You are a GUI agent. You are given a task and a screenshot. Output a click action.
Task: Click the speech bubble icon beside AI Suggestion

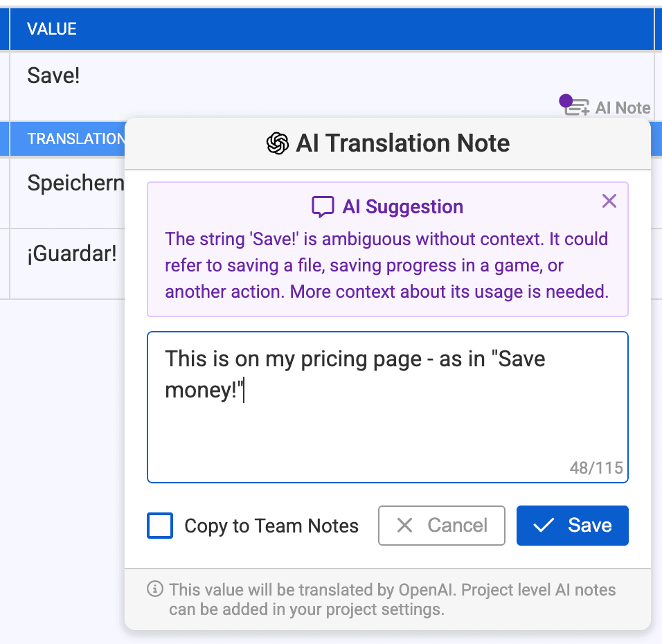click(x=321, y=206)
